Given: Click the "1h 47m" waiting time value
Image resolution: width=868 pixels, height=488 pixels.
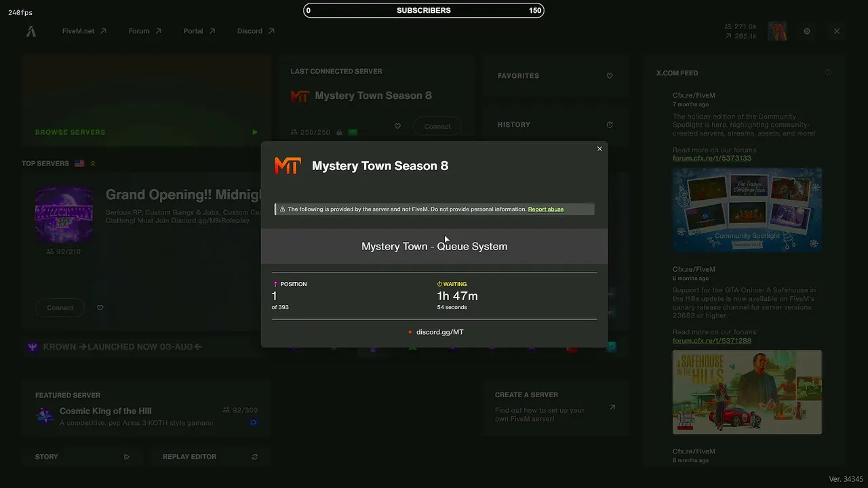Looking at the screenshot, I should click(457, 296).
